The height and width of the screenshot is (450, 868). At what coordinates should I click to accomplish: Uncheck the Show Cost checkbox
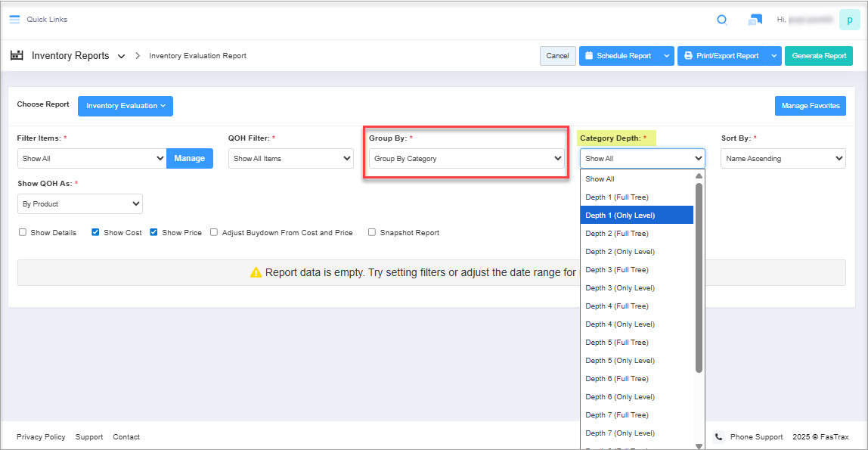point(95,233)
